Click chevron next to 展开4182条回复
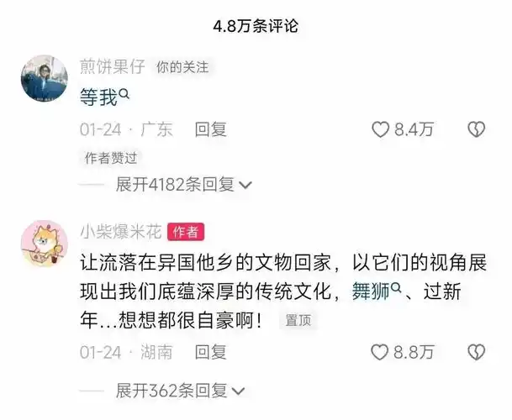The image size is (512, 420). click(245, 186)
